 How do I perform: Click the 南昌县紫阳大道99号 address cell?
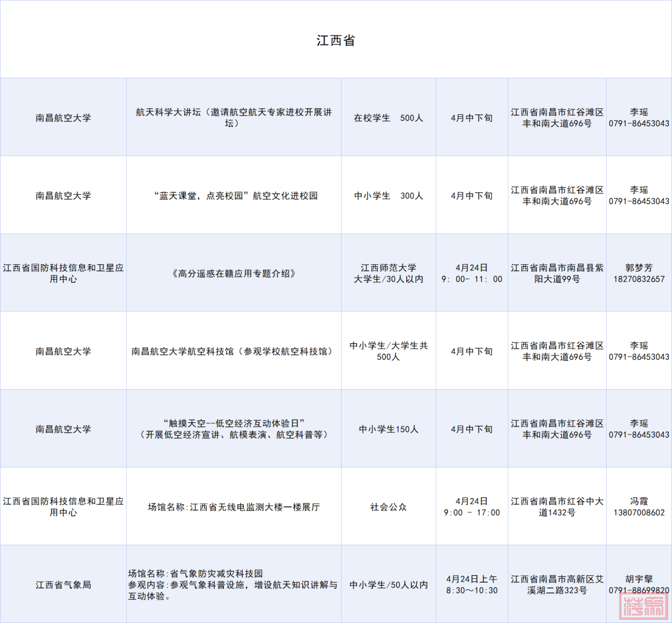point(557,273)
